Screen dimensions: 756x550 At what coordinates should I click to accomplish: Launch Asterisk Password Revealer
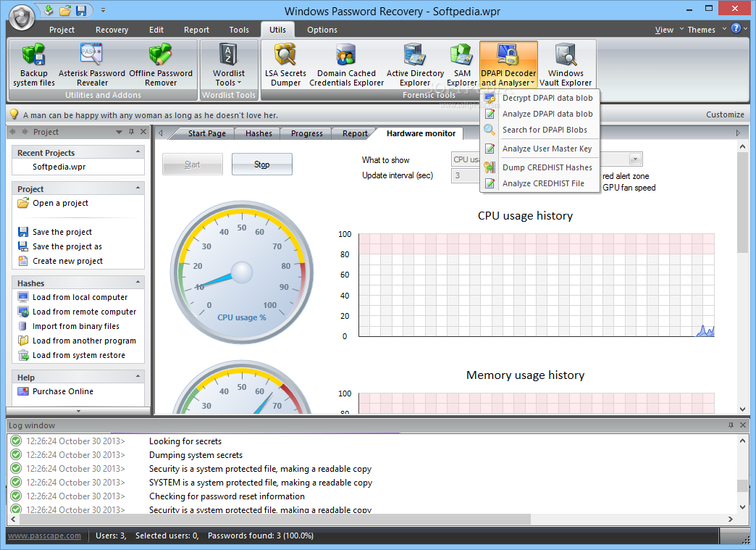coord(92,64)
